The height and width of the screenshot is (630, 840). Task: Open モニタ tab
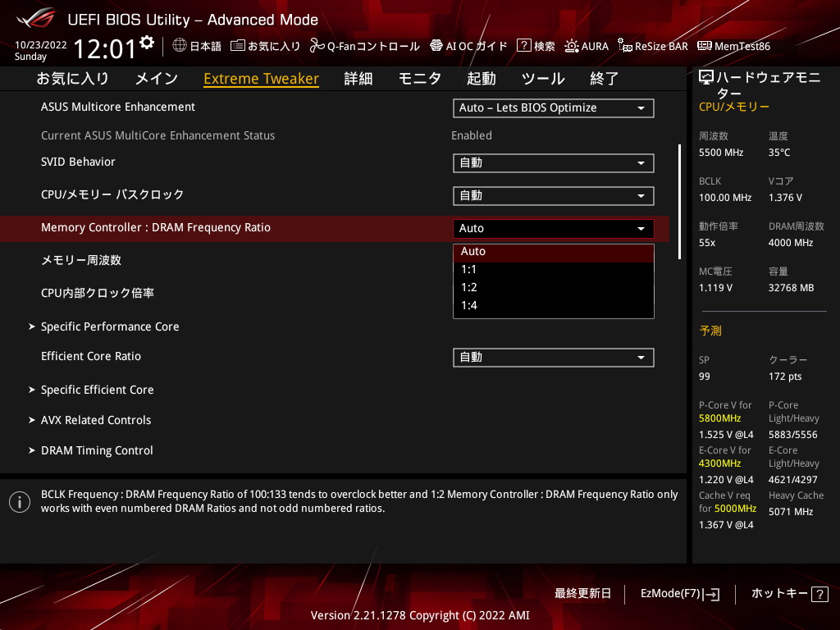[x=420, y=79]
